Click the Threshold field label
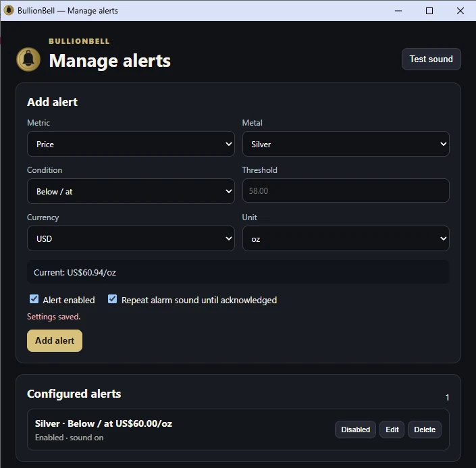The height and width of the screenshot is (468, 476). click(x=259, y=170)
